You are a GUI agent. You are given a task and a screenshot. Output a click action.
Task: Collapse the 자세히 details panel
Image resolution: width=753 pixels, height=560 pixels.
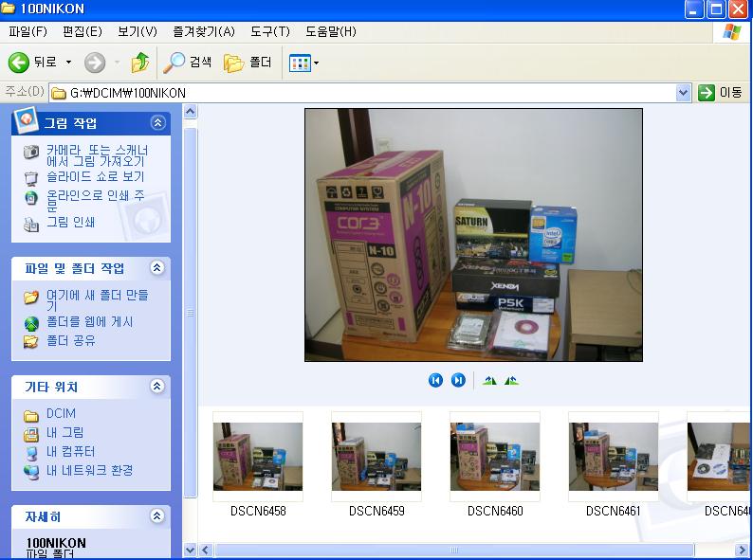pyautogui.click(x=157, y=515)
